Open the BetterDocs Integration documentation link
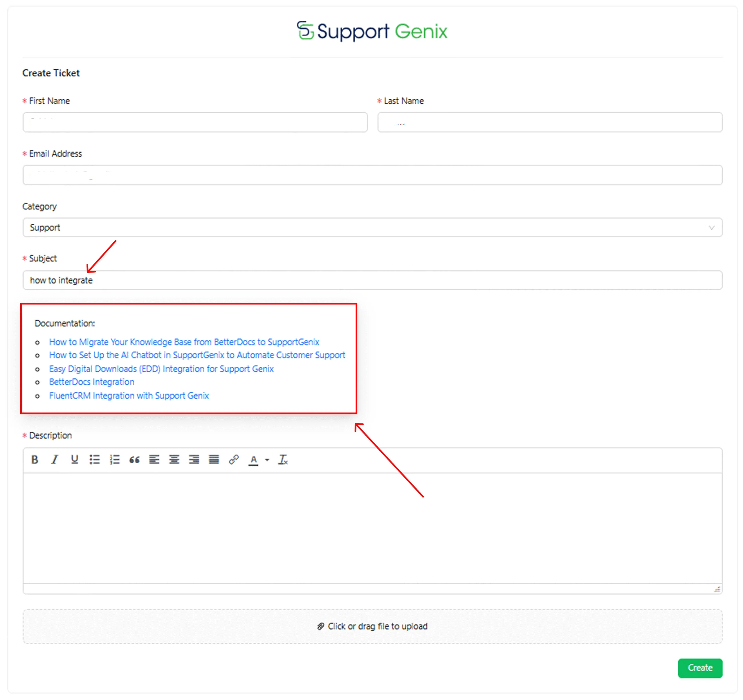 point(91,382)
